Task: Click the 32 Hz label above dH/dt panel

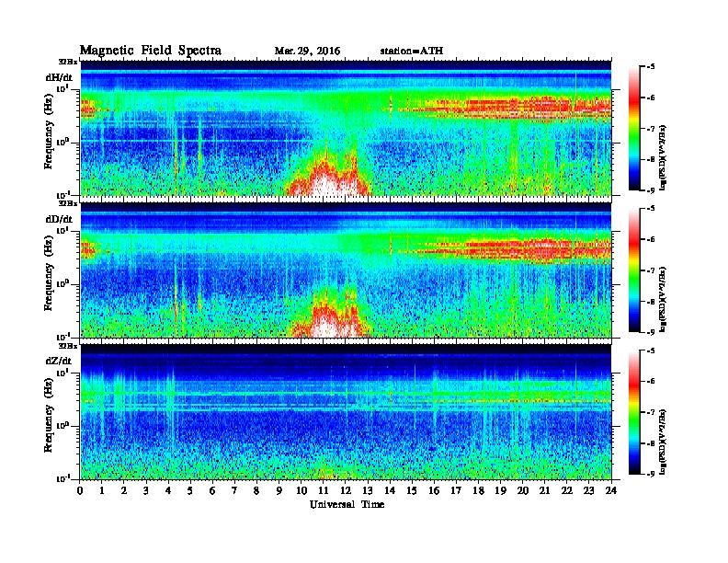Action: tap(68, 62)
